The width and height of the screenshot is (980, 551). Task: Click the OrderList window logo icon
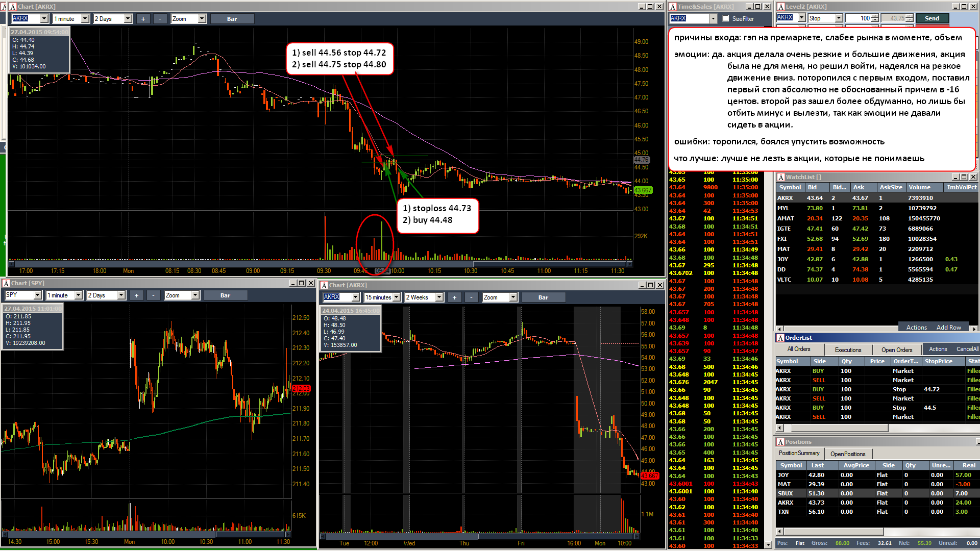pyautogui.click(x=780, y=338)
